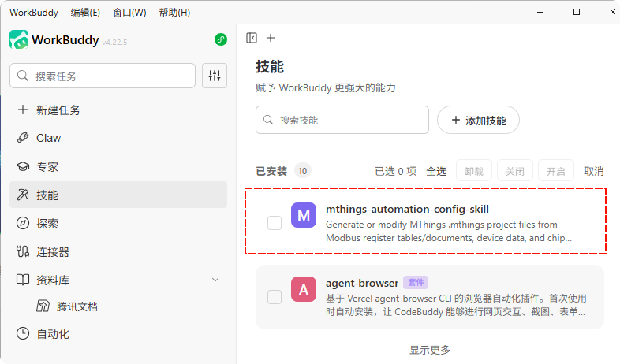Open the 编辑(E) menu

[x=85, y=13]
